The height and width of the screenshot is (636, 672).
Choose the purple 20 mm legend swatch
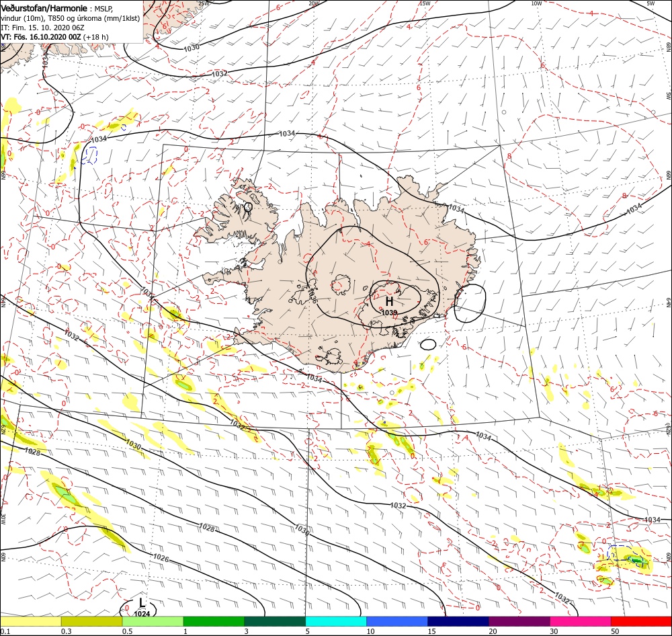tap(519, 621)
